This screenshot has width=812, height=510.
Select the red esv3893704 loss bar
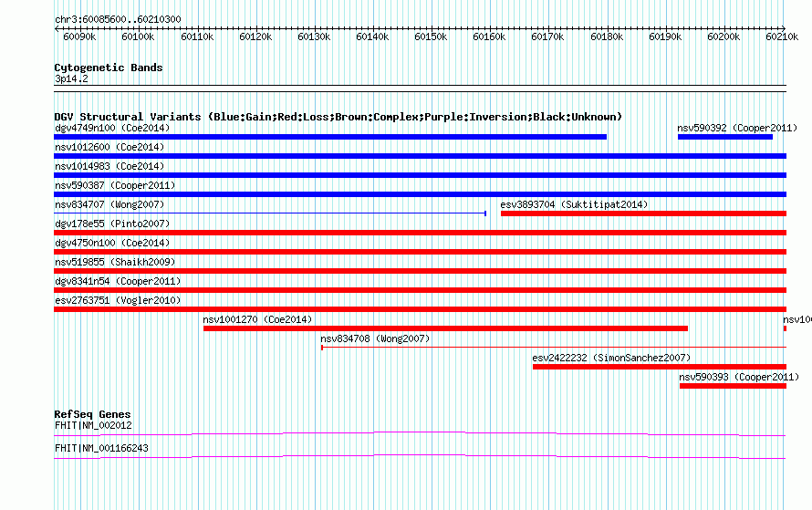[x=644, y=213]
